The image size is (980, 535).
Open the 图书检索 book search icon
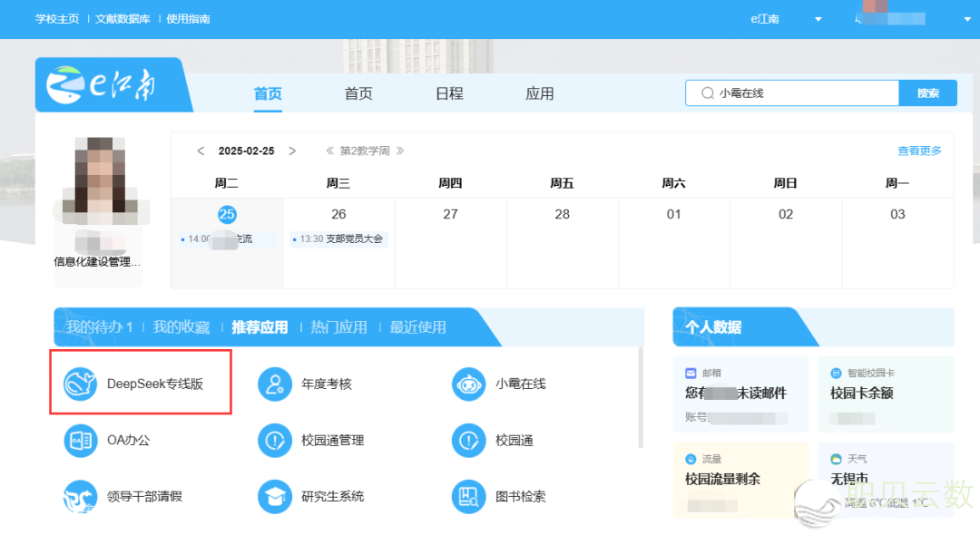point(469,496)
